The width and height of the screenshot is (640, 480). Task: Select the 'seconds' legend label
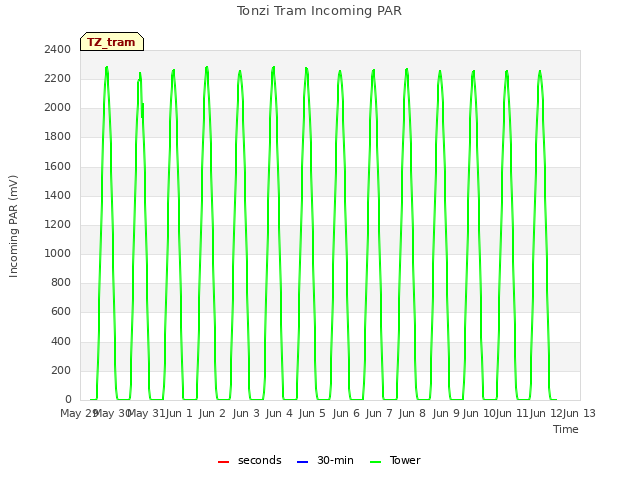click(260, 460)
